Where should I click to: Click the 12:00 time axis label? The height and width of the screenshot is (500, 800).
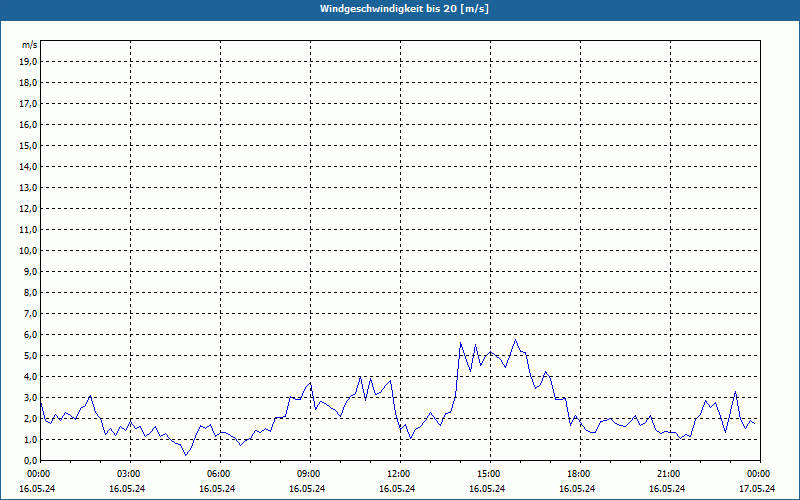(400, 474)
